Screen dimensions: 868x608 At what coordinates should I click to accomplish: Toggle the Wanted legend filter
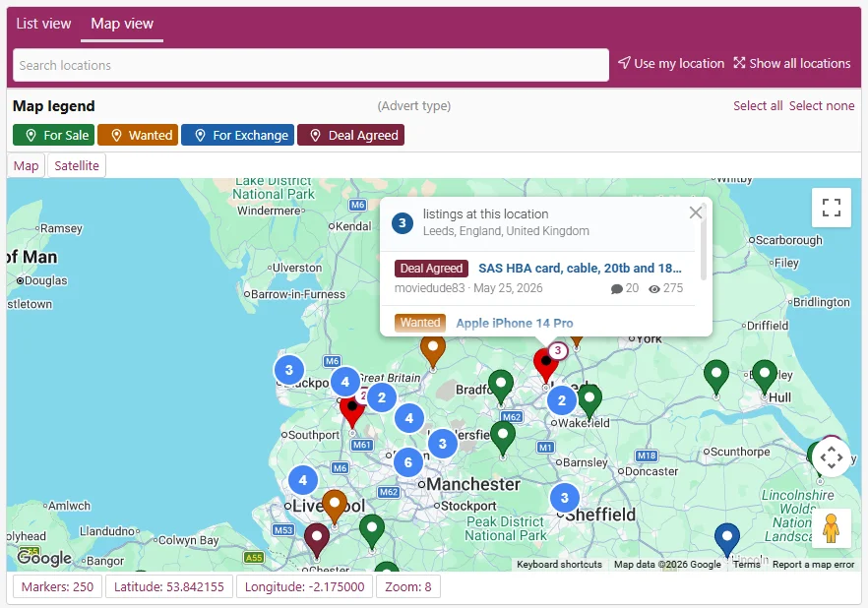coord(138,135)
